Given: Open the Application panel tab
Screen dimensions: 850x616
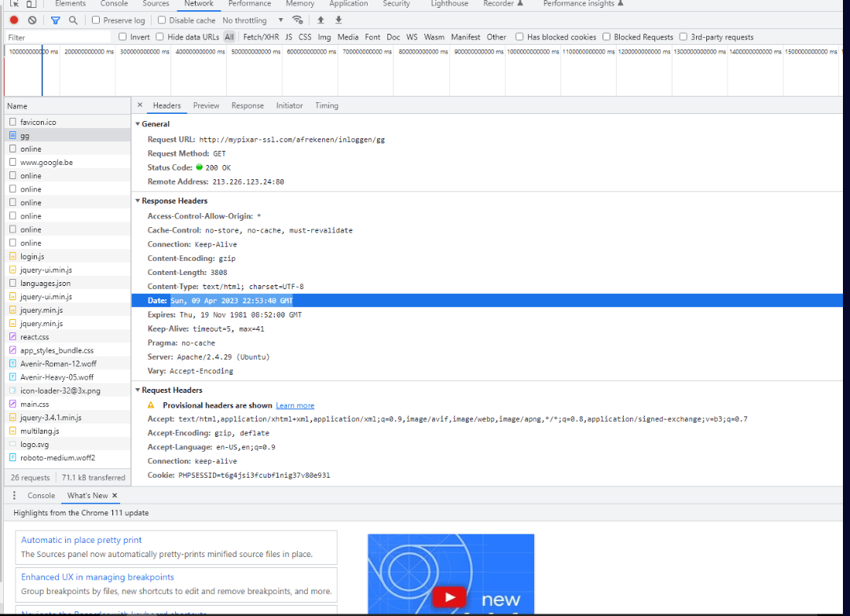Looking at the screenshot, I should 349,4.
